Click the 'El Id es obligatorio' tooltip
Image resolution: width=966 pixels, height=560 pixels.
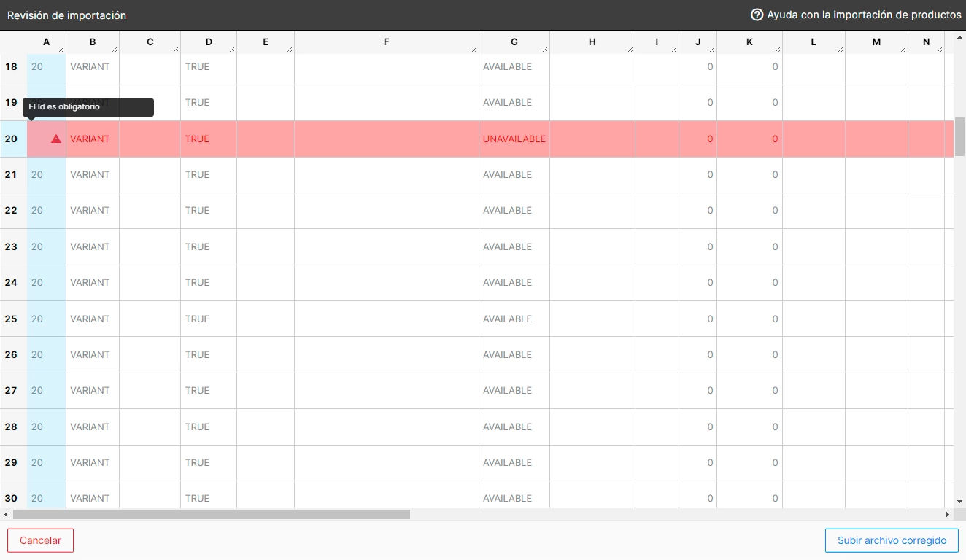click(88, 107)
